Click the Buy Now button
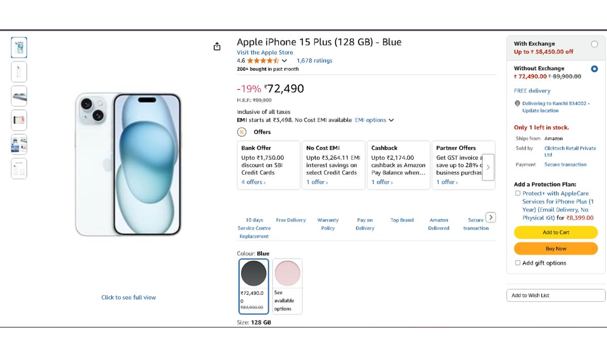The height and width of the screenshot is (364, 607). pyautogui.click(x=555, y=249)
